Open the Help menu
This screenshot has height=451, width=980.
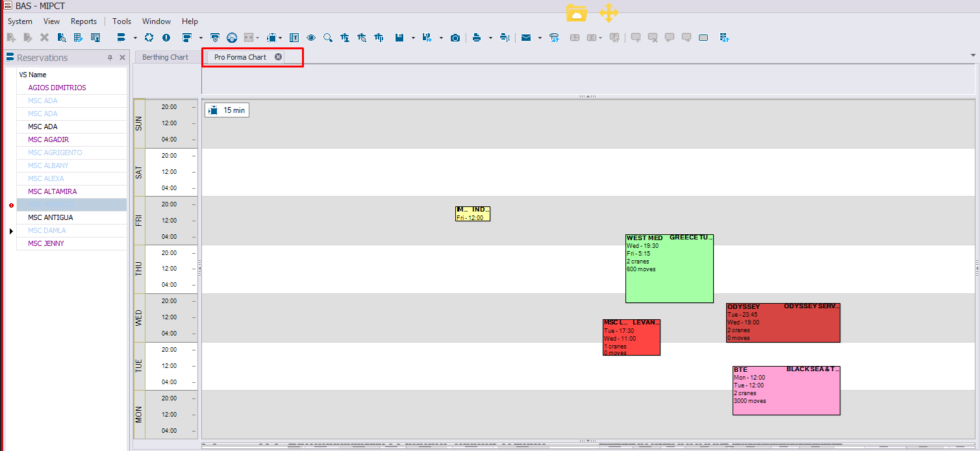(190, 21)
